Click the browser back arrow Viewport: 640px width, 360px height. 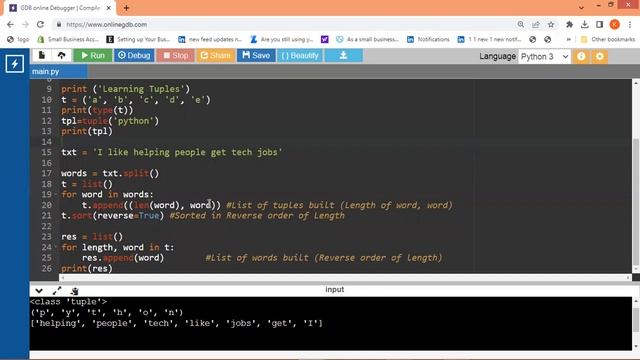10,24
